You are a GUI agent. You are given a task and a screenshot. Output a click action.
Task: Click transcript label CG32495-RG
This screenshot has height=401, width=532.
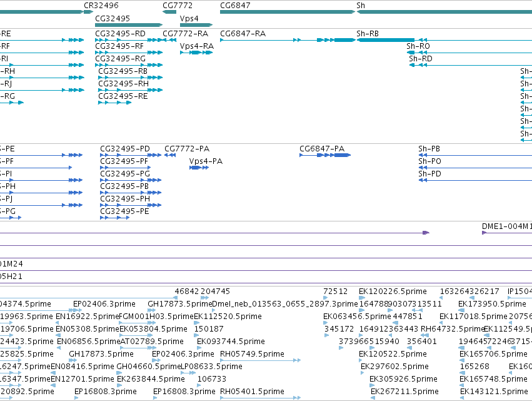pyautogui.click(x=120, y=59)
